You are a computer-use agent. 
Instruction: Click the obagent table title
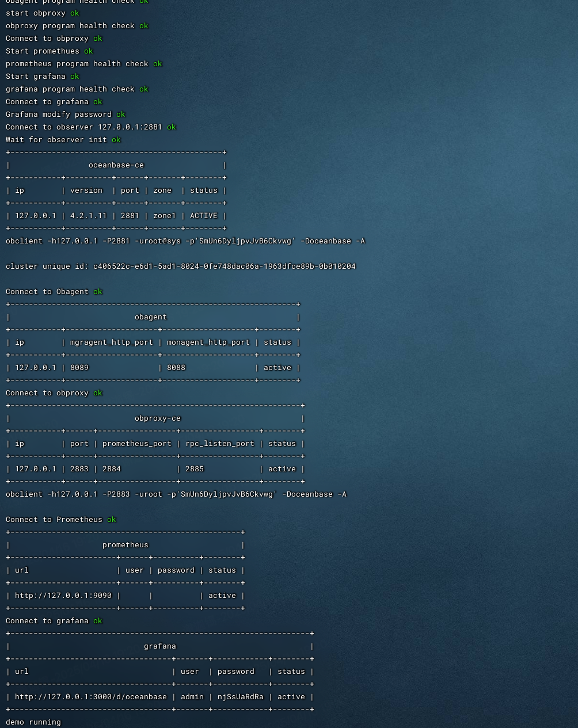(151, 317)
